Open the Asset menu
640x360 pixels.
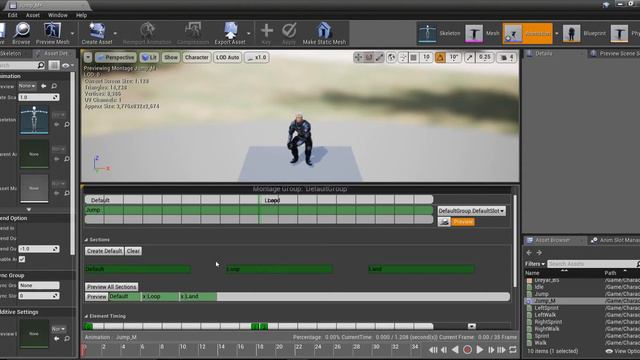point(33,15)
